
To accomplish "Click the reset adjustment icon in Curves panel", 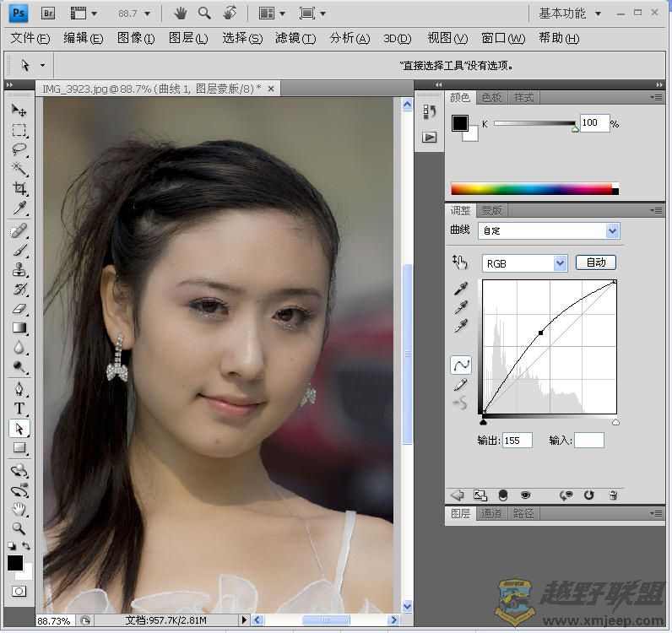I will (589, 495).
